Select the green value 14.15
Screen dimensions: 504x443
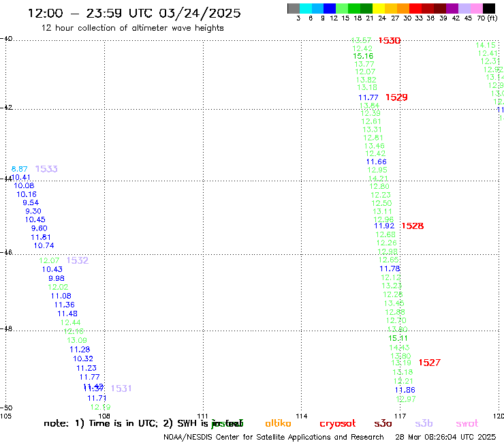tap(486, 46)
